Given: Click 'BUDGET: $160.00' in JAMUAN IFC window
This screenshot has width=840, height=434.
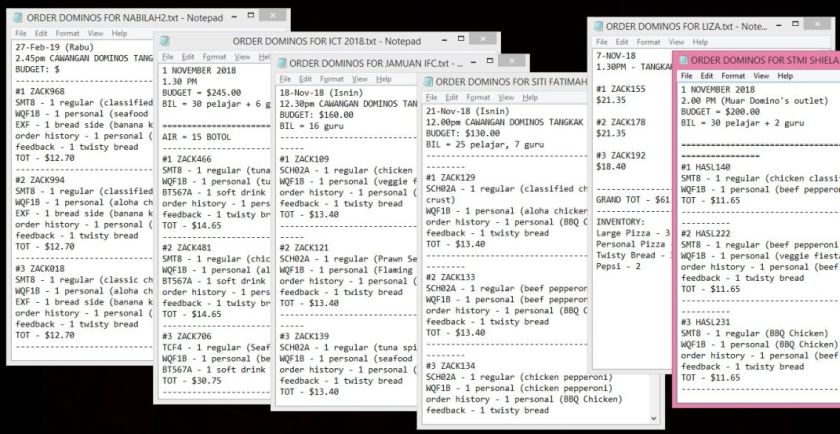Looking at the screenshot, I should [316, 115].
